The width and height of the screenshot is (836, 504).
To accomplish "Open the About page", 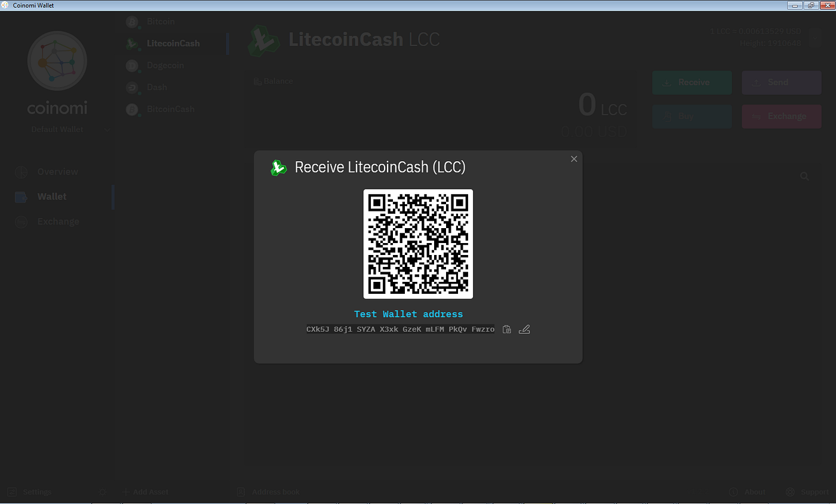I will point(747,492).
